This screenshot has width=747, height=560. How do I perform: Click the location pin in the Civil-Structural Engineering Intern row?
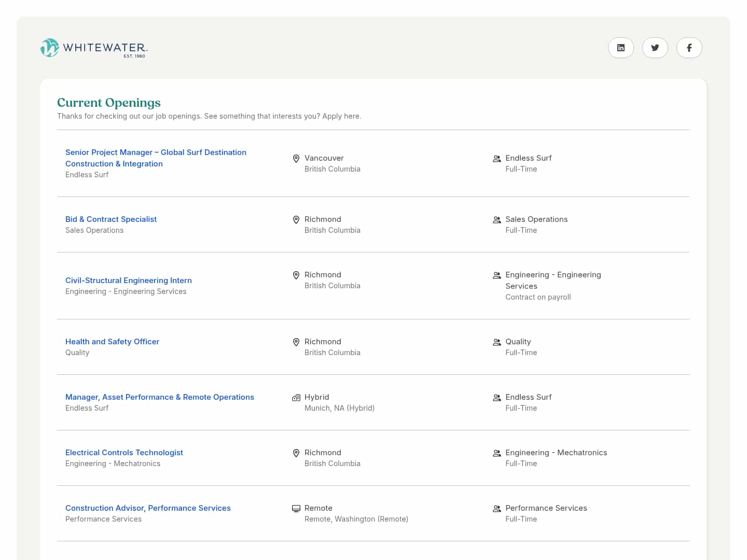click(296, 275)
